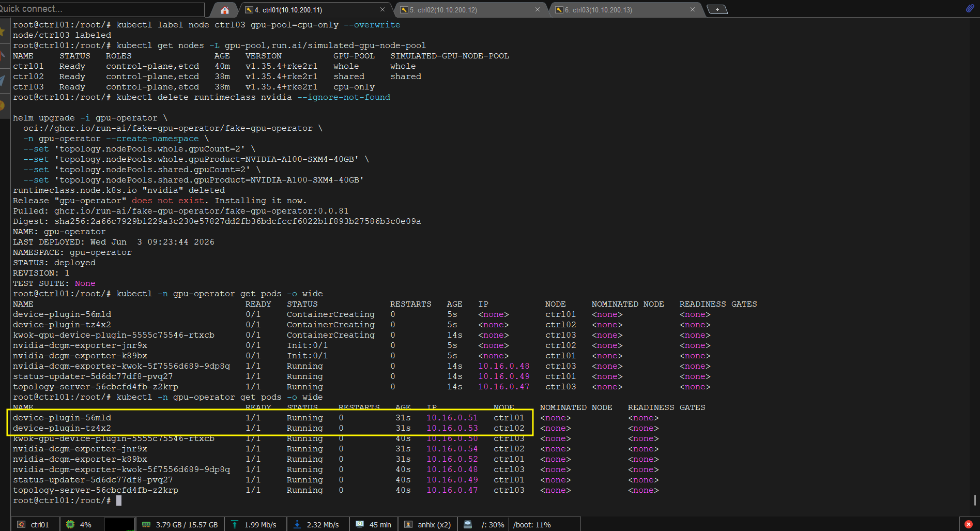
Task: Click the upload speed arrow icon
Action: point(235,524)
